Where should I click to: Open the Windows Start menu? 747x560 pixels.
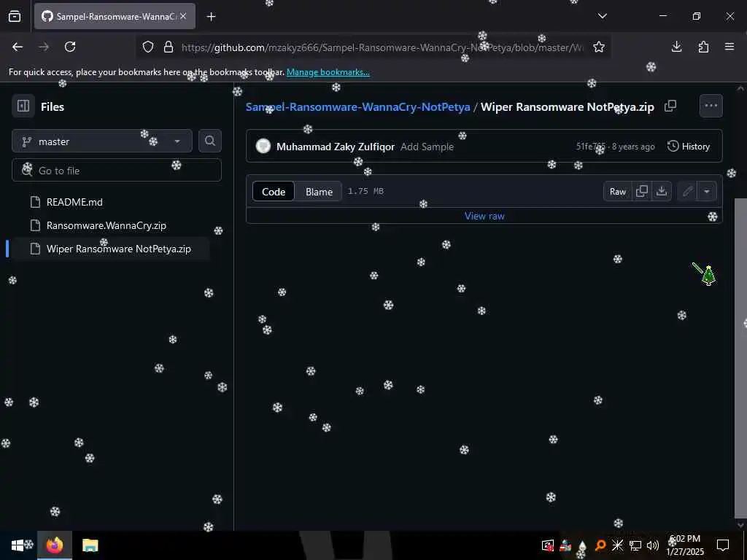coord(18,545)
